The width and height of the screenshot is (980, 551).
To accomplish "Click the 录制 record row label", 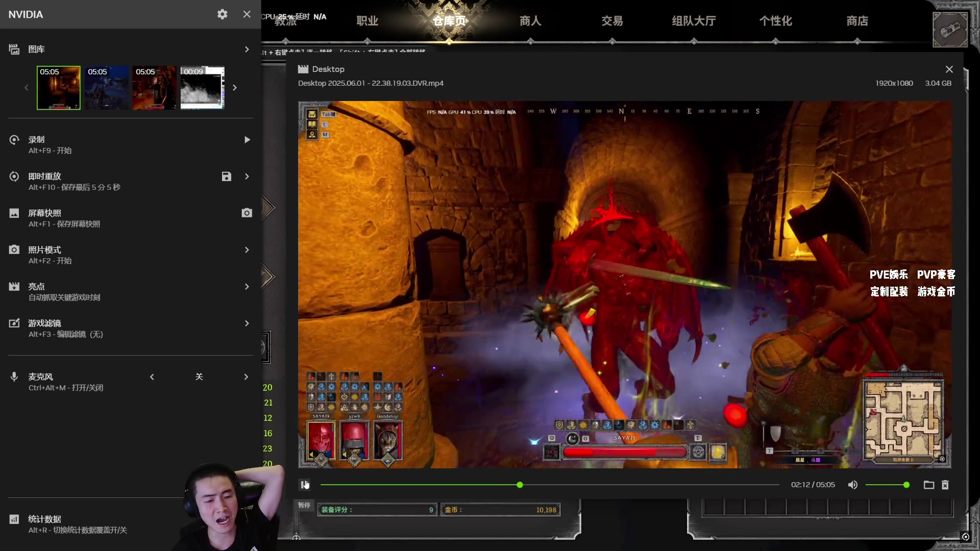I will point(36,140).
